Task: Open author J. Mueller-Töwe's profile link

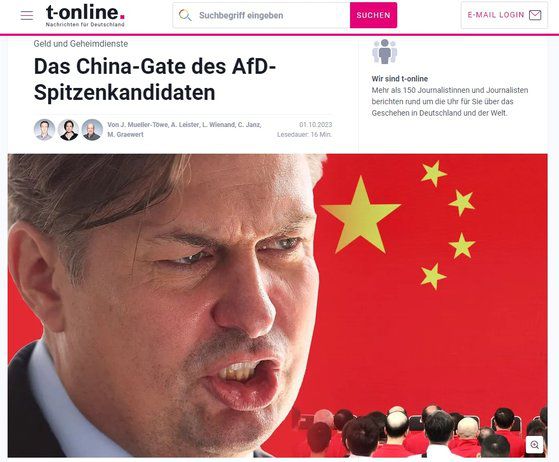Action: (x=143, y=125)
